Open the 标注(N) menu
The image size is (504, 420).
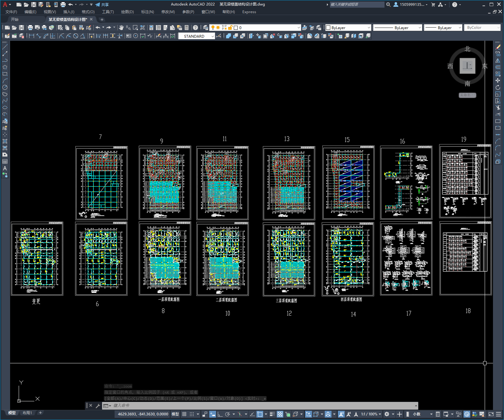(x=147, y=12)
